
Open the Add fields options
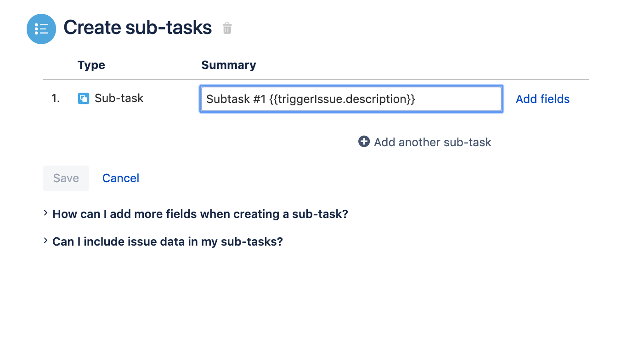(542, 98)
